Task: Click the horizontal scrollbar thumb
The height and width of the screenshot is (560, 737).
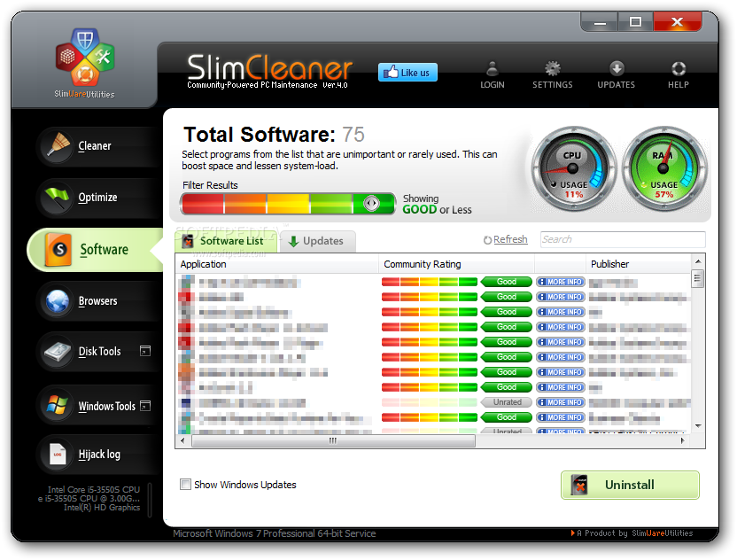Action: coord(333,441)
